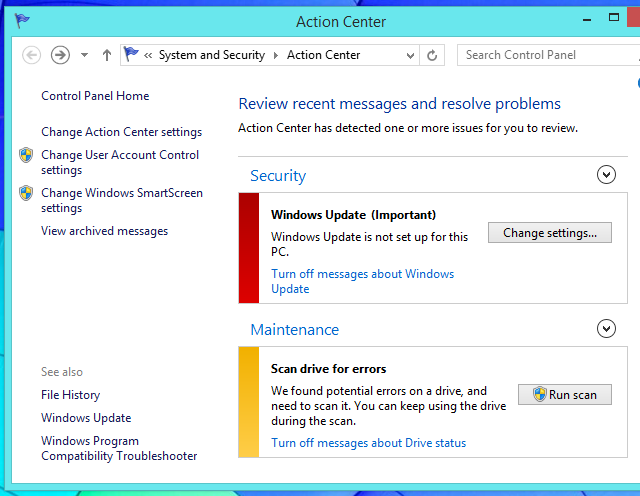Open Windows Program Compatibility Troubleshooter

click(119, 448)
